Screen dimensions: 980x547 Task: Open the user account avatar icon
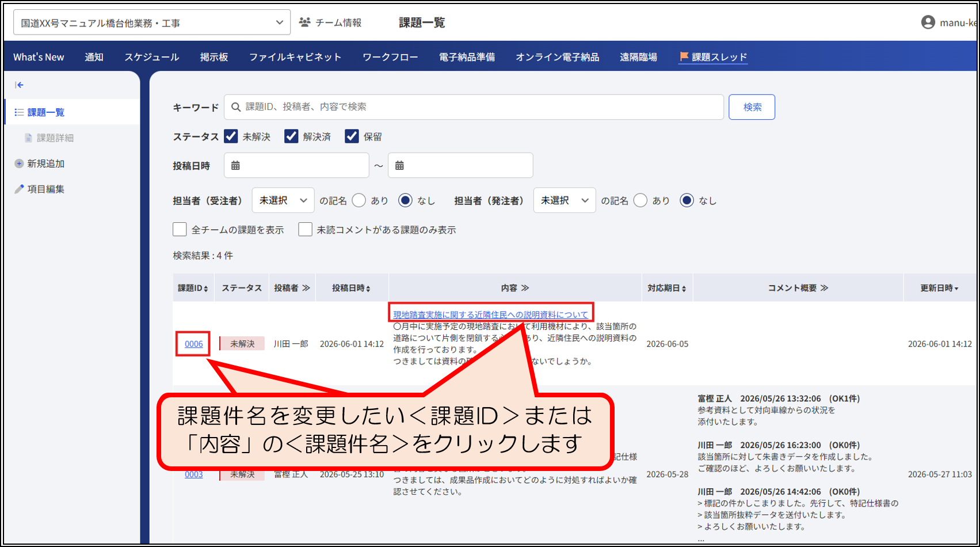[928, 22]
